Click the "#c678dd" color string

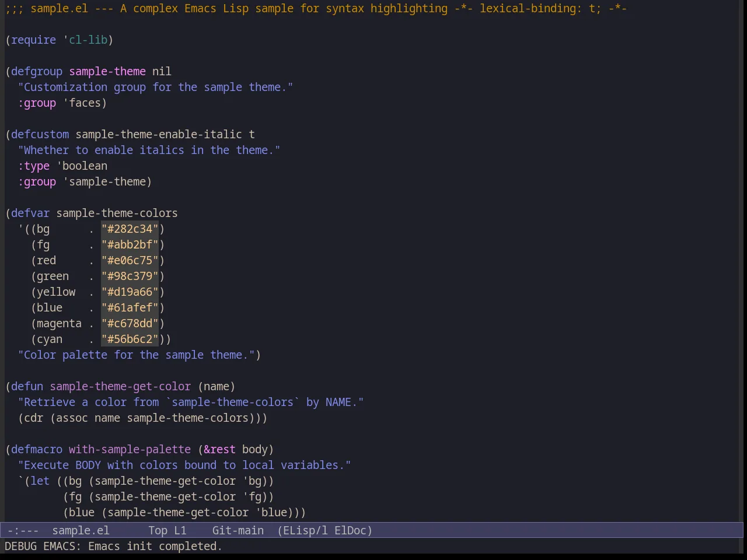coord(130,323)
